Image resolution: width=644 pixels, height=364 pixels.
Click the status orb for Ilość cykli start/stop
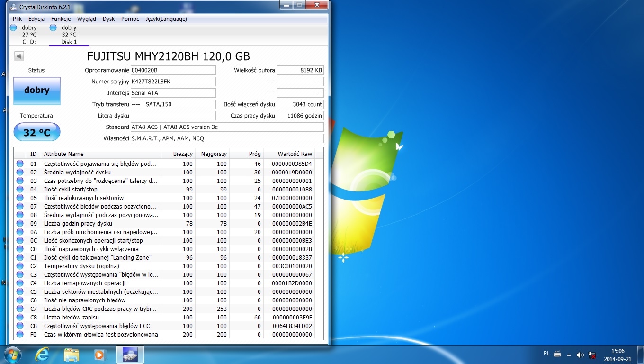pyautogui.click(x=20, y=189)
